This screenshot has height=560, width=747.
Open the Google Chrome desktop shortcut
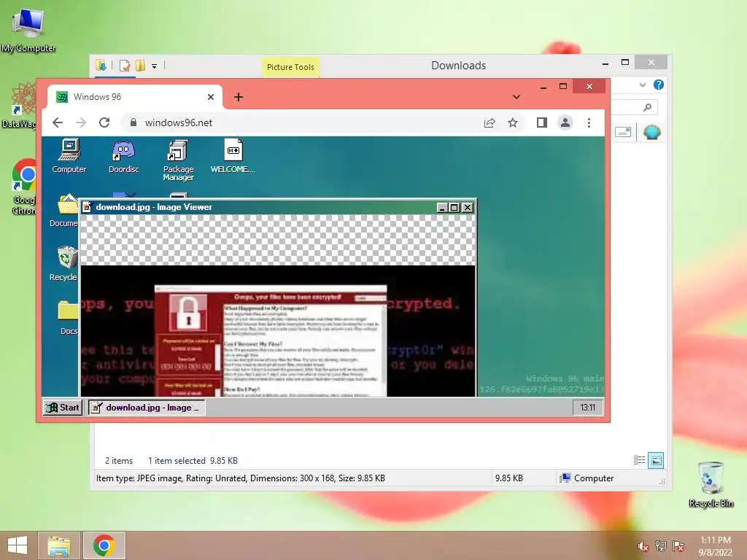24,187
